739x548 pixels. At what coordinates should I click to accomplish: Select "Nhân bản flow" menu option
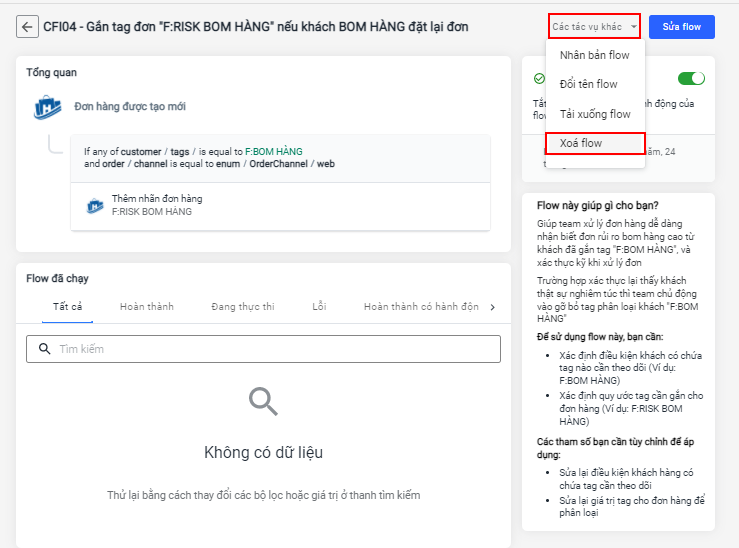(x=595, y=55)
